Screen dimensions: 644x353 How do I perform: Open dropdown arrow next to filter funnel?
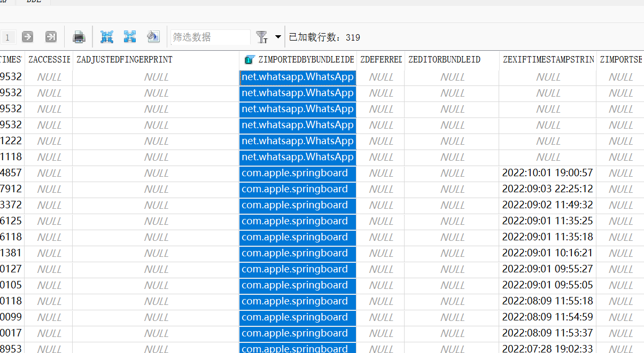pos(278,37)
